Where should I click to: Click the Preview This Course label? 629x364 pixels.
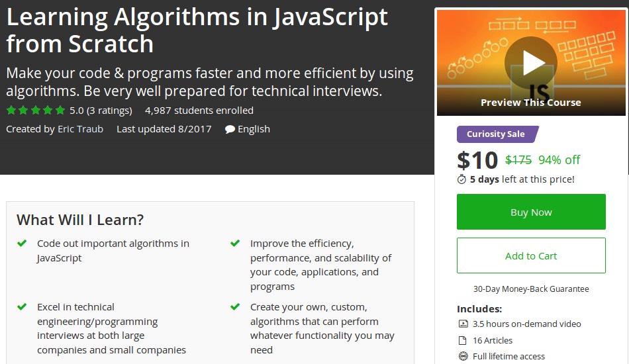530,103
